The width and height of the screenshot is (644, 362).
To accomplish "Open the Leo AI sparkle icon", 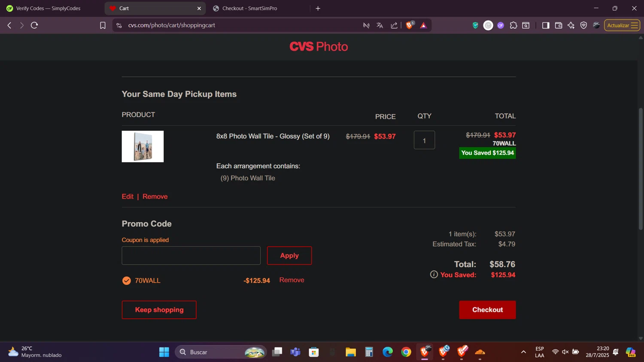I will click(x=571, y=25).
